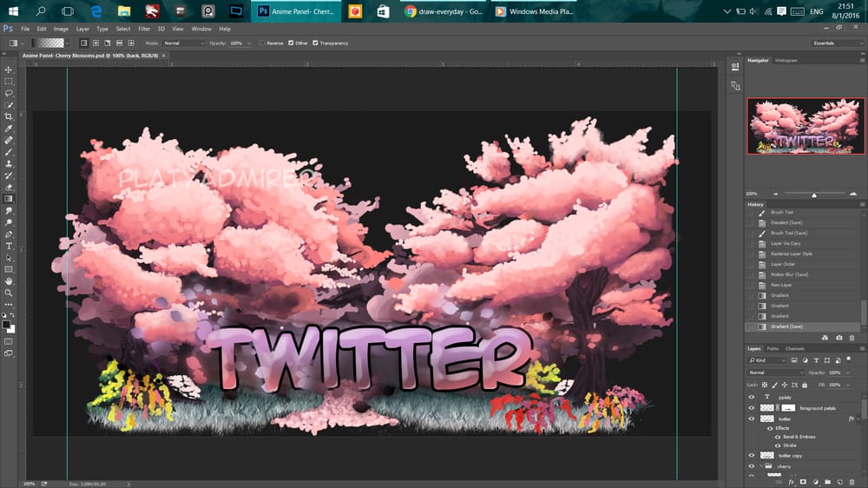Hide the Bevel & Emboss effect

(778, 437)
